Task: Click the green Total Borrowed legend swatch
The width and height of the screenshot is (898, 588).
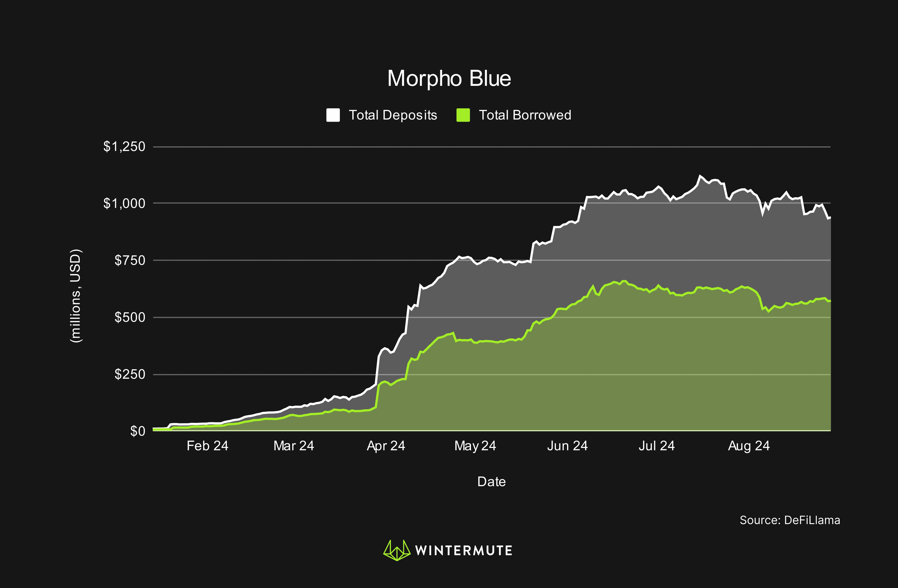Action: pyautogui.click(x=463, y=115)
